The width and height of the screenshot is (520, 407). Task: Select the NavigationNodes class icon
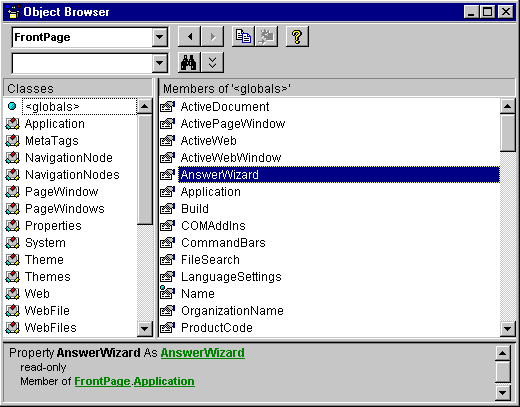(x=13, y=175)
